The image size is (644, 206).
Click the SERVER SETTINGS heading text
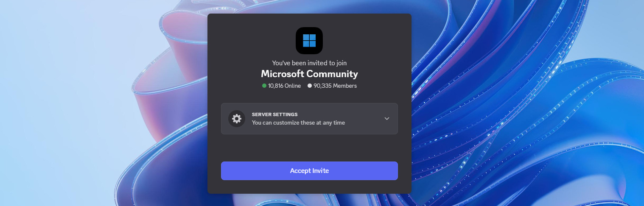tap(274, 114)
